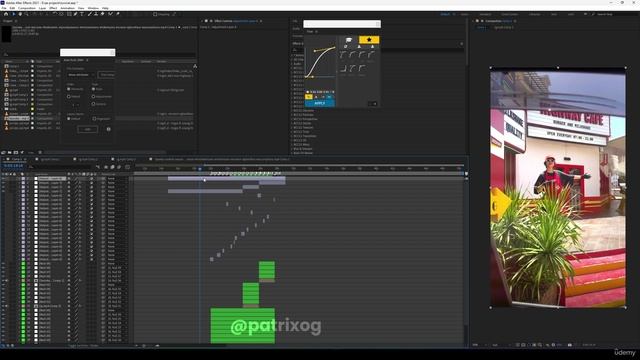Click the help icon in the script panel
Screen dimensions: 640x360
tap(109, 129)
